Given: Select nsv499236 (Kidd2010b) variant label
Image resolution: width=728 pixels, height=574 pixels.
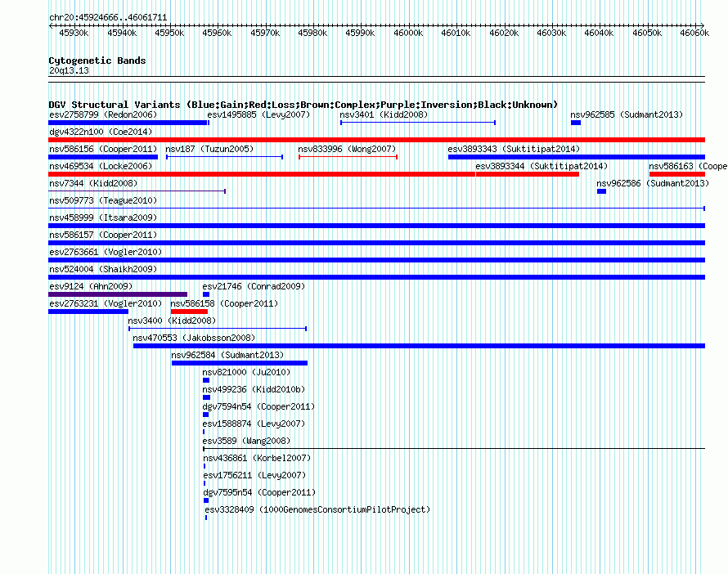Looking at the screenshot, I should (x=254, y=389).
